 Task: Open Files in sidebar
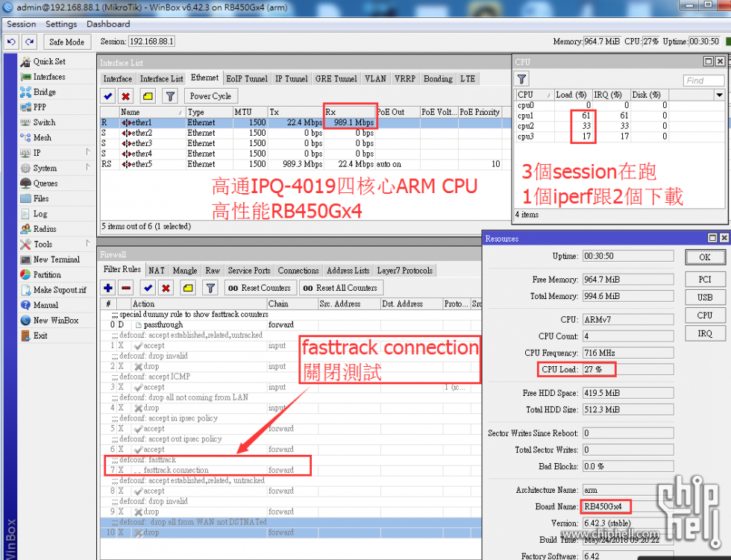pos(41,198)
